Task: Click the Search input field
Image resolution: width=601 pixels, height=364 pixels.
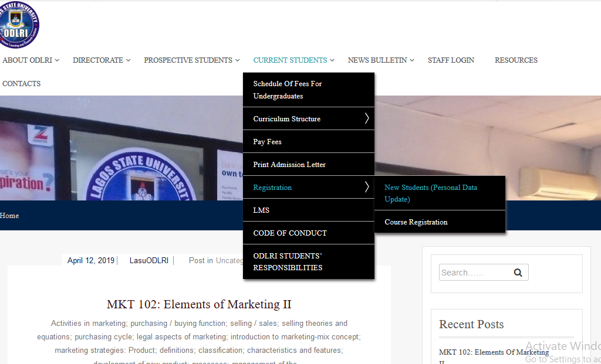Action: pos(476,273)
